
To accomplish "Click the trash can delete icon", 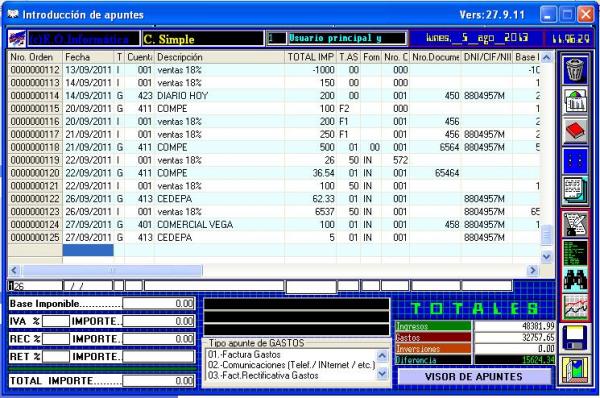I will click(575, 70).
